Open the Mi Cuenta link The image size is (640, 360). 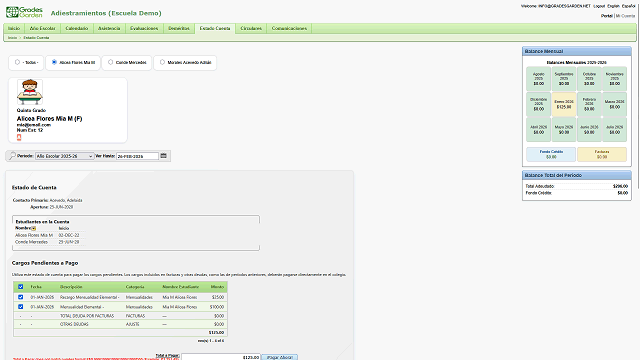tap(625, 16)
